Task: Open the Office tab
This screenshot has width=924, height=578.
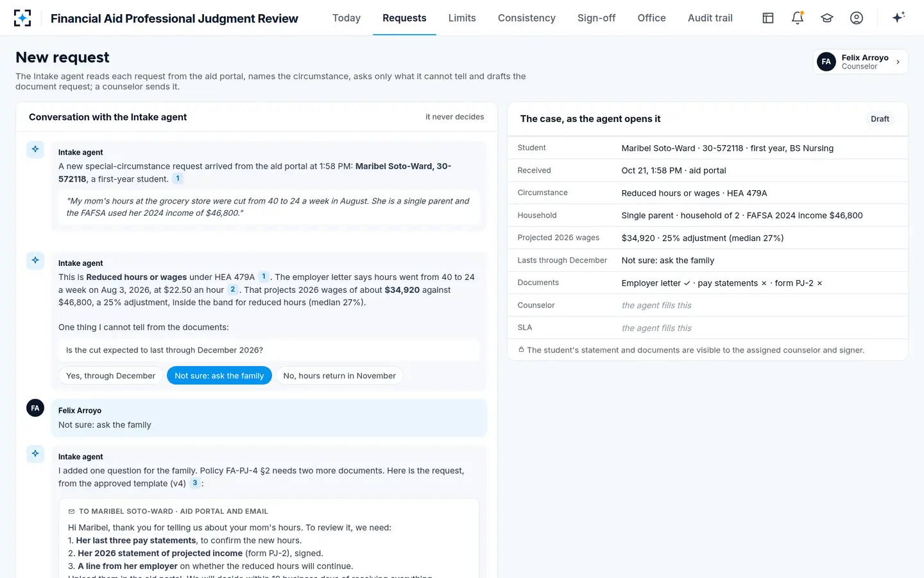Action: (x=652, y=18)
